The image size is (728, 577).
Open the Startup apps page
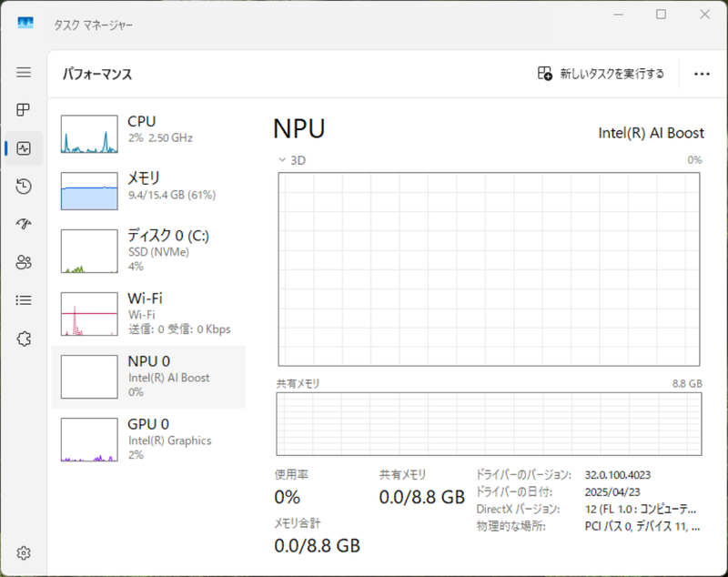point(24,224)
